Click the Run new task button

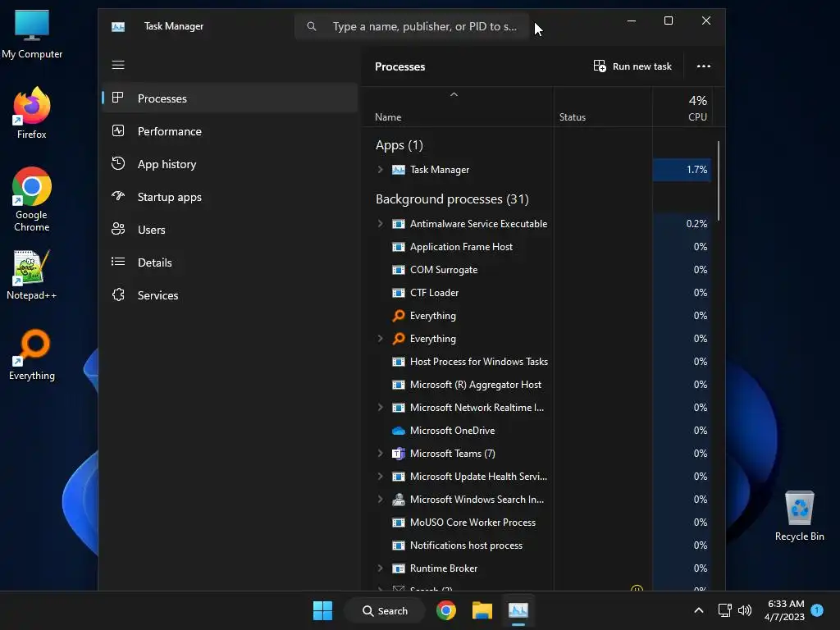pyautogui.click(x=632, y=66)
